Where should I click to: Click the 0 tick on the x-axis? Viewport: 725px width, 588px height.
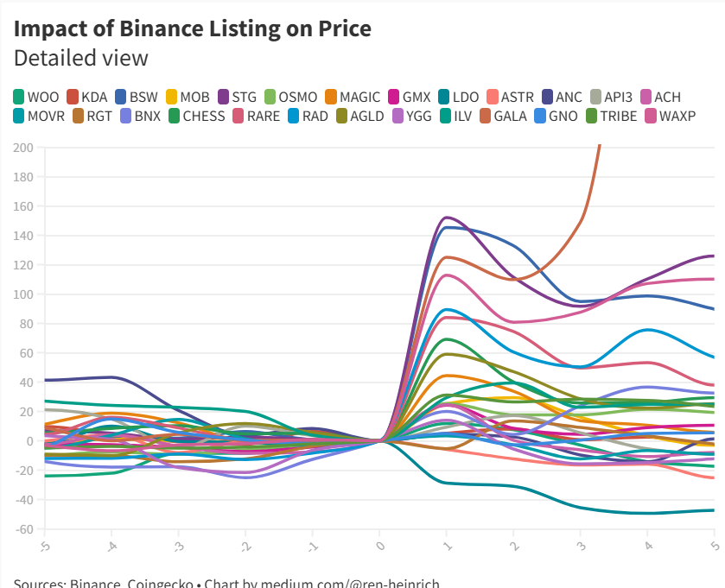[x=379, y=546]
